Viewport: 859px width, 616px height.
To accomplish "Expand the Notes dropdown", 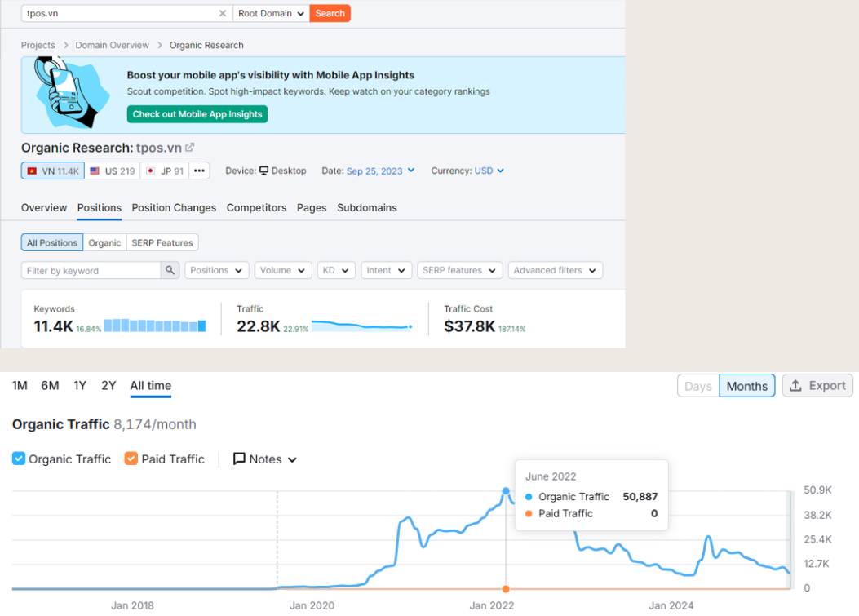I will [264, 459].
